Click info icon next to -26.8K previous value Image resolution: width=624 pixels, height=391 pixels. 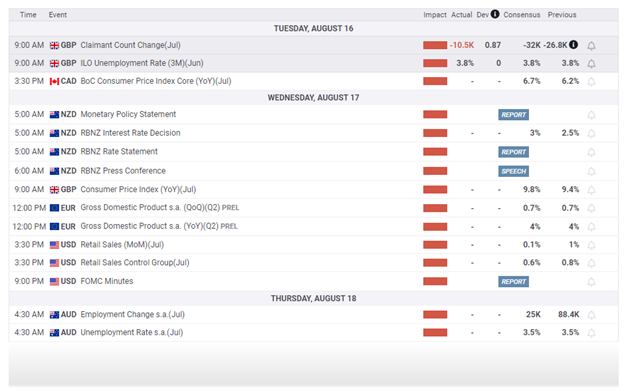(573, 45)
